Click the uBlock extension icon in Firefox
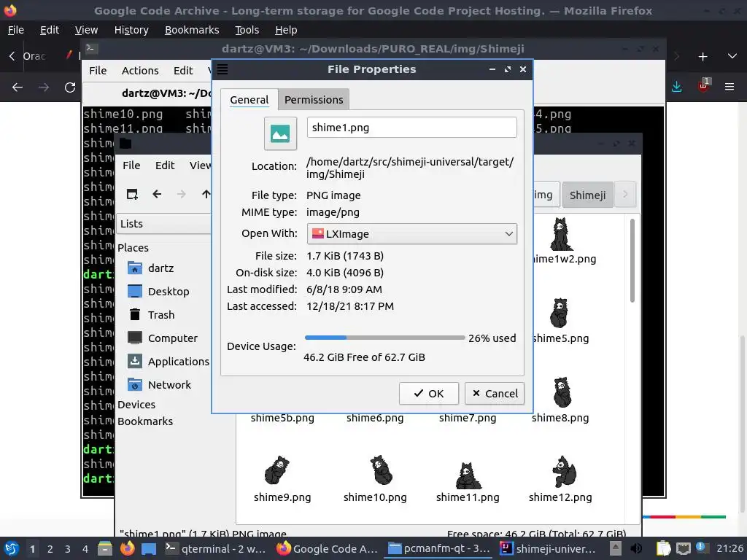This screenshot has height=560, width=747. 703,87
